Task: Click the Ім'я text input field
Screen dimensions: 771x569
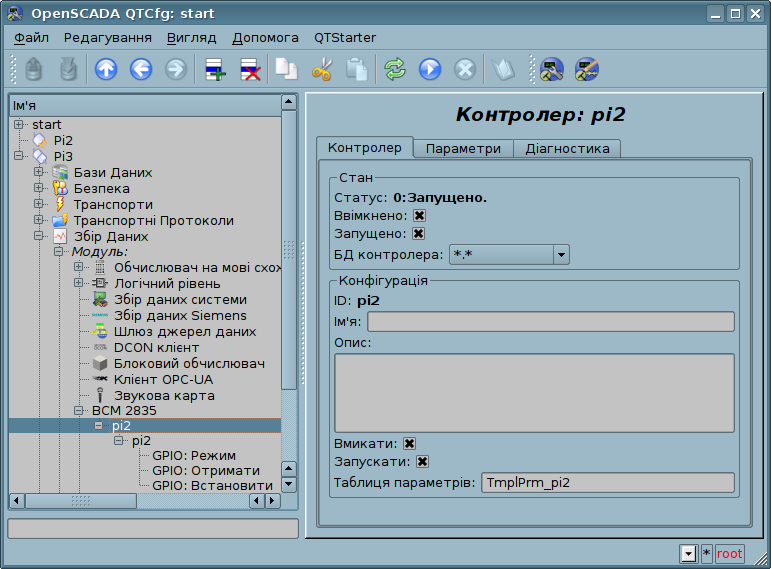Action: click(550, 321)
